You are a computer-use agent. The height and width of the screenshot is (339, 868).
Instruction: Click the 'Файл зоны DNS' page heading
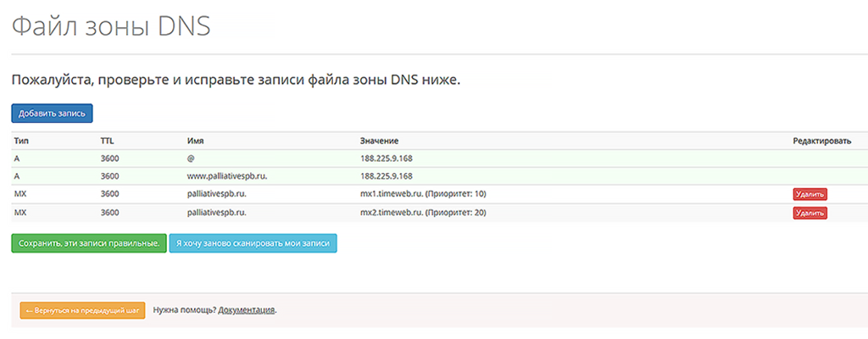(110, 26)
